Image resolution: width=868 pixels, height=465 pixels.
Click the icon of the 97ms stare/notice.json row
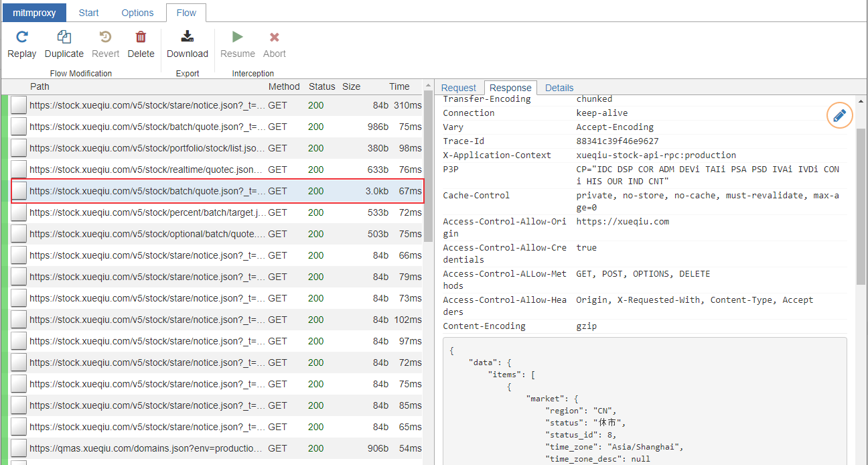coord(19,341)
